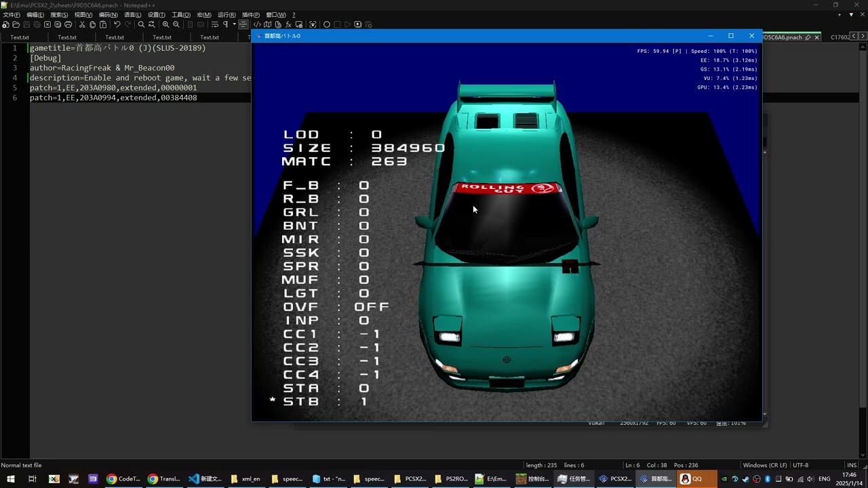The height and width of the screenshot is (488, 868).
Task: Click the ENG input language indicator
Action: pos(825,479)
